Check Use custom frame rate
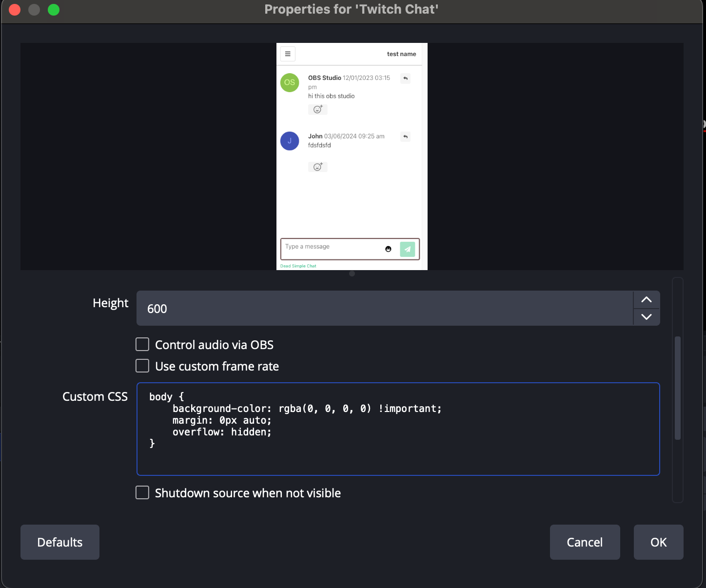This screenshot has height=588, width=706. [x=142, y=366]
